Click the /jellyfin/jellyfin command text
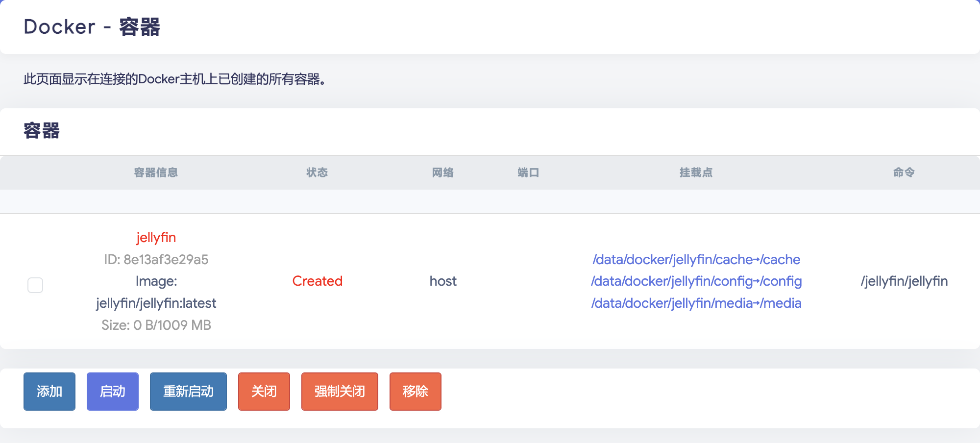 click(x=904, y=281)
